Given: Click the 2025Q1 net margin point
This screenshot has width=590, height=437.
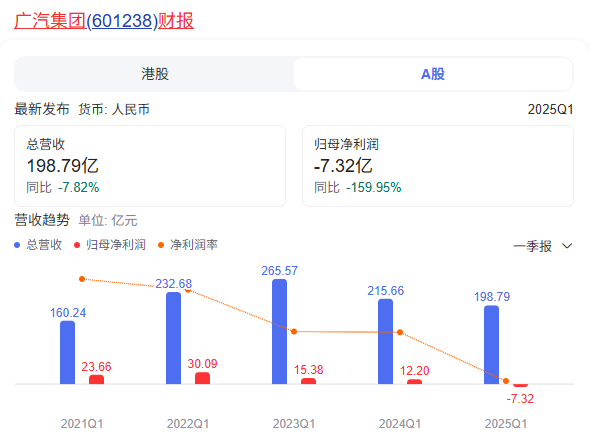Looking at the screenshot, I should (x=506, y=381).
